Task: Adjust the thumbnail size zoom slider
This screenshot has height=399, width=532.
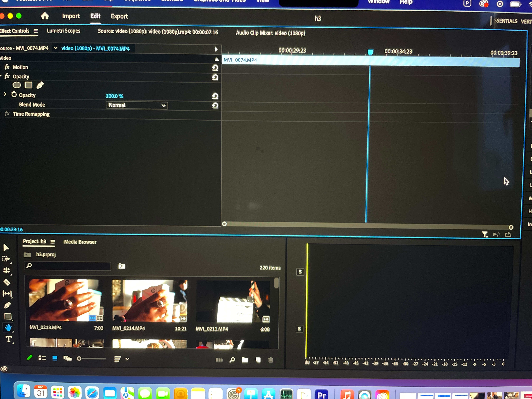Action: (x=79, y=359)
